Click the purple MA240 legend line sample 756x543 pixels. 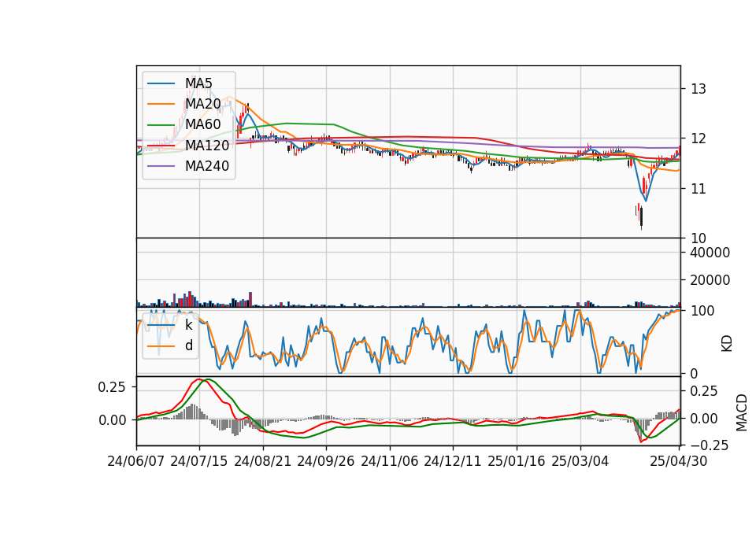[x=161, y=167]
